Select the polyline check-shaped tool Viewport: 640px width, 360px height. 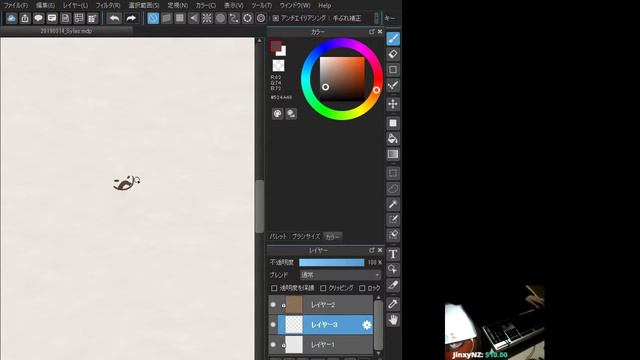point(393,85)
